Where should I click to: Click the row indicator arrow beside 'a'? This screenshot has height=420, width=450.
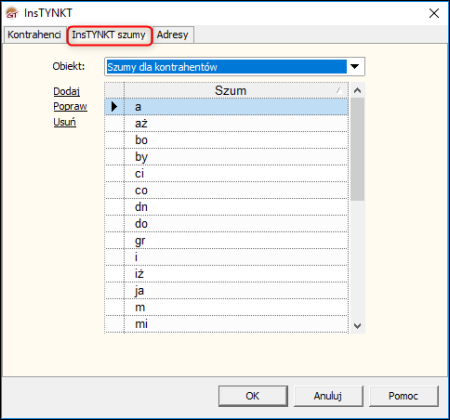click(114, 107)
